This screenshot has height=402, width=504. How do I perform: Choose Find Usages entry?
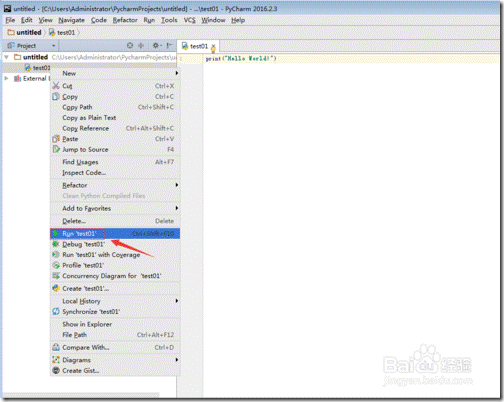point(115,162)
